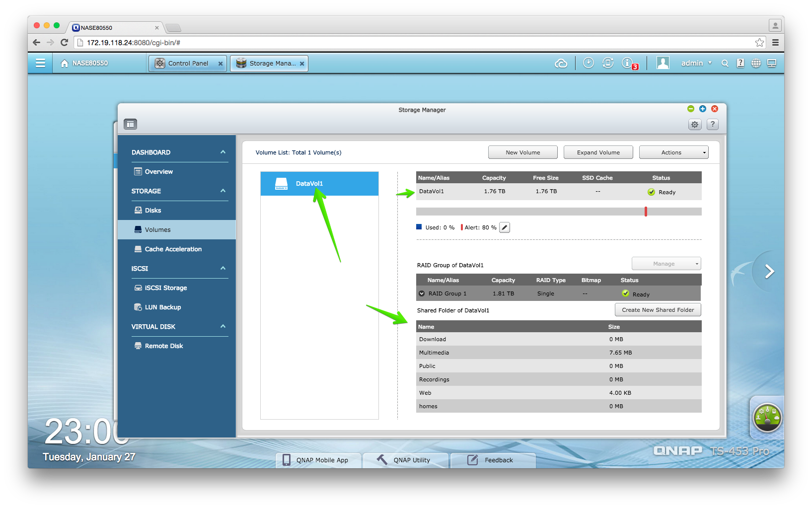Collapse the VIRTUAL DISK section
Image resolution: width=812 pixels, height=508 pixels.
(223, 326)
